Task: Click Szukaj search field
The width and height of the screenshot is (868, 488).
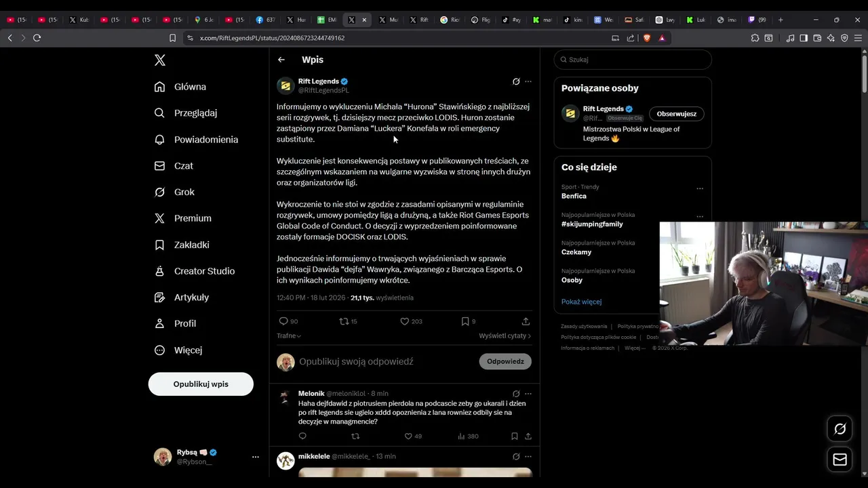Action: click(x=633, y=60)
